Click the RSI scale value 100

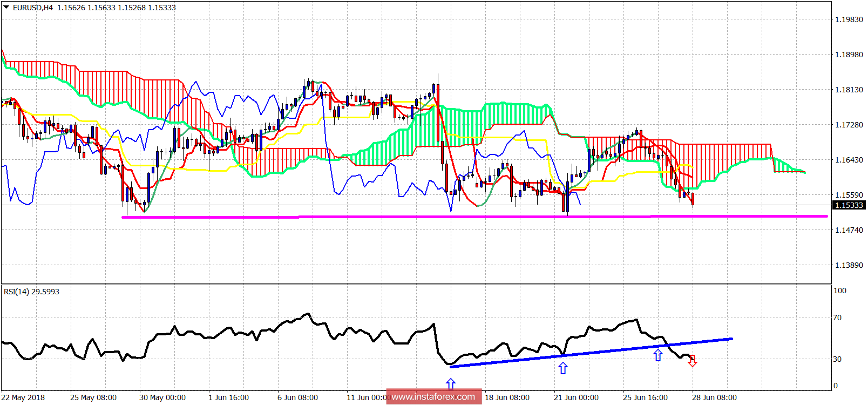[840, 291]
